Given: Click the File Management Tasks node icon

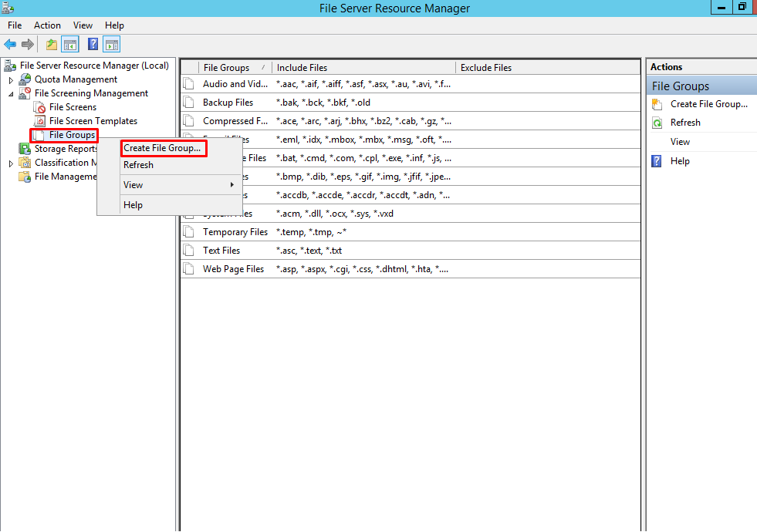Looking at the screenshot, I should coord(25,177).
